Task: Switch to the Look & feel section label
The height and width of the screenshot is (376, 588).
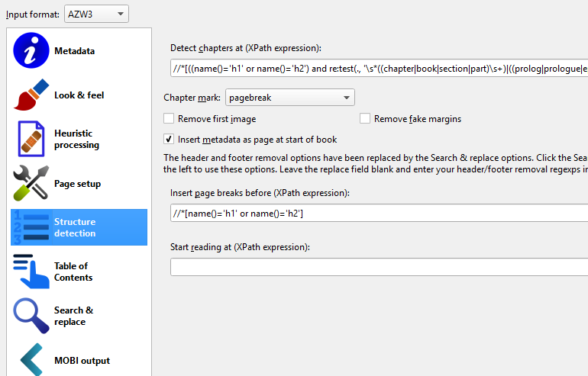Action: coord(79,95)
